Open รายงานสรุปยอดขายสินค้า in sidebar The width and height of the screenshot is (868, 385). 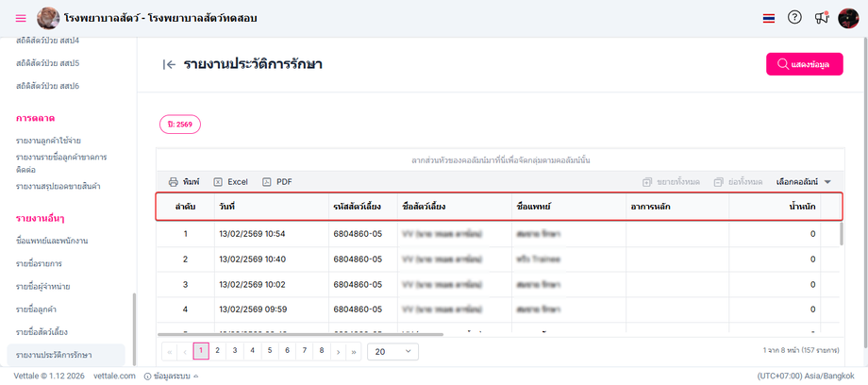[58, 186]
